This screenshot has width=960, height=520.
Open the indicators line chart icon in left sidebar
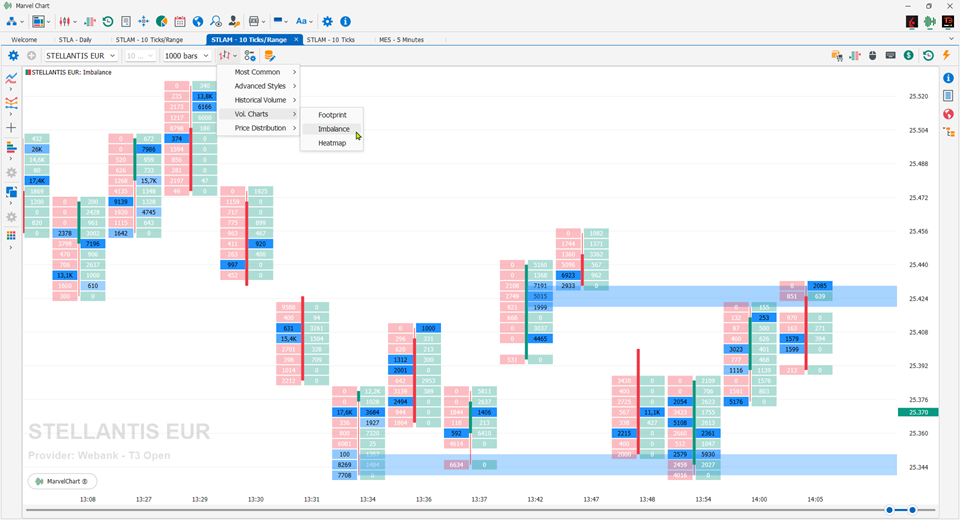coord(11,78)
